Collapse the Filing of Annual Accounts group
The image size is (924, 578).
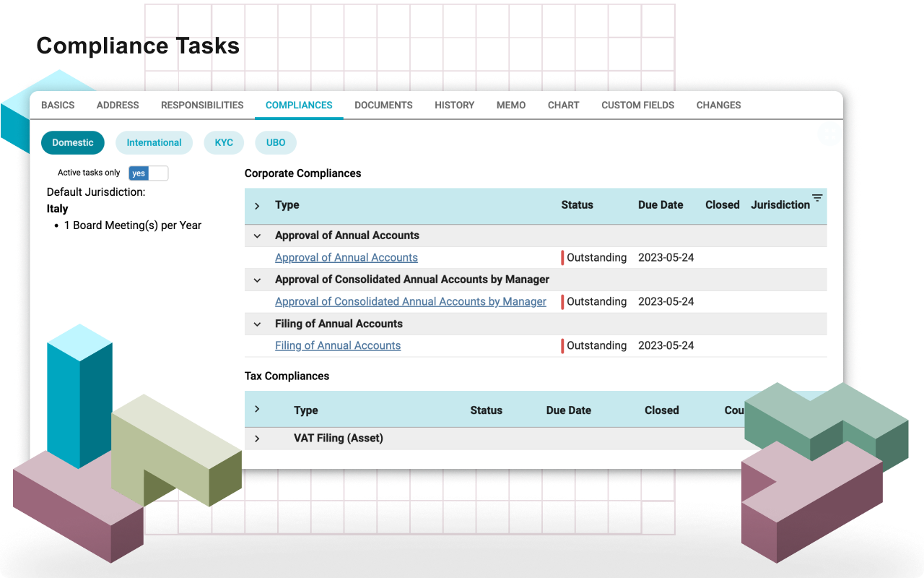coord(257,324)
